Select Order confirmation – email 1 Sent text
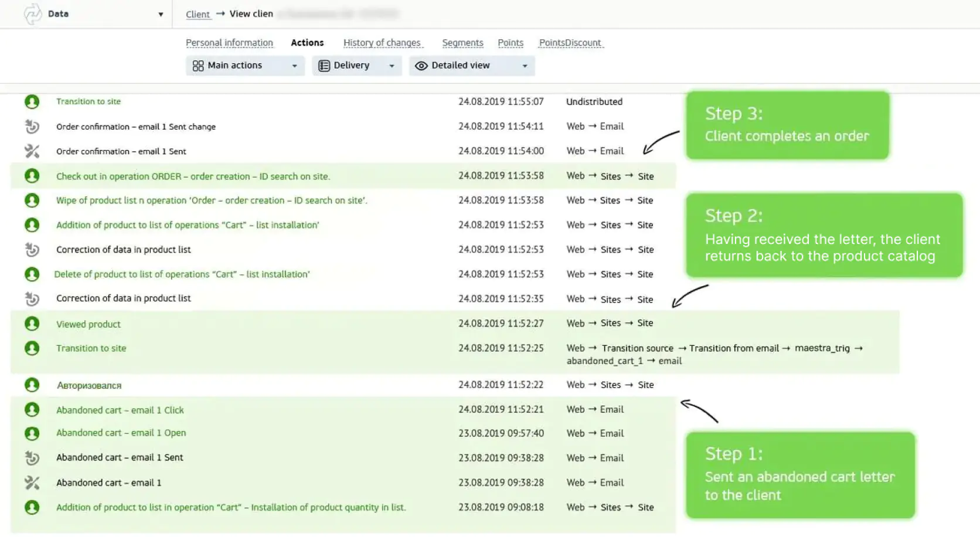The image size is (980, 537). [x=121, y=151]
